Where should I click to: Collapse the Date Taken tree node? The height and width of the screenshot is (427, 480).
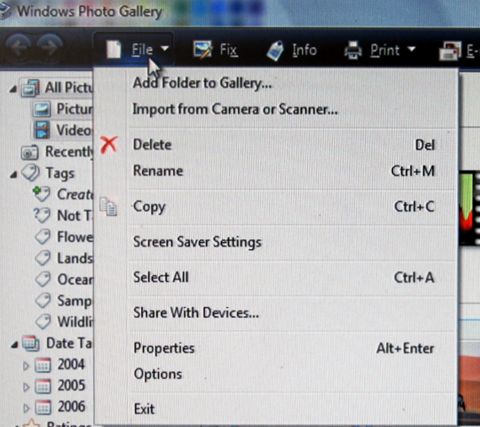pyautogui.click(x=14, y=344)
